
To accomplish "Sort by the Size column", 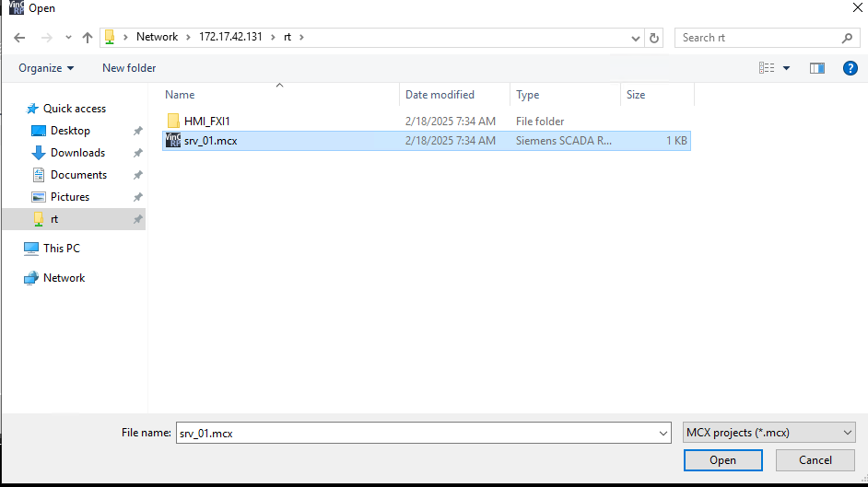I will point(636,95).
